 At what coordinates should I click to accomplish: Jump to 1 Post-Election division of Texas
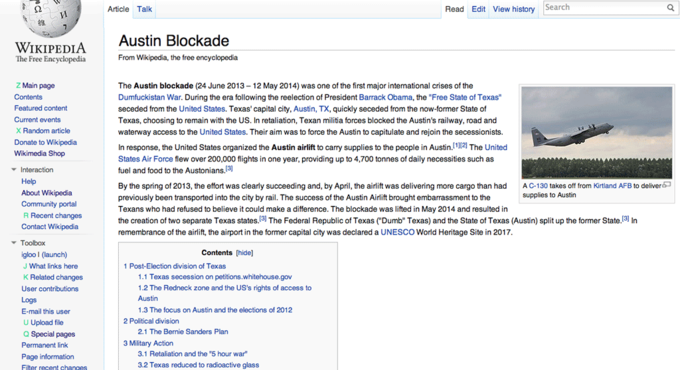point(174,266)
